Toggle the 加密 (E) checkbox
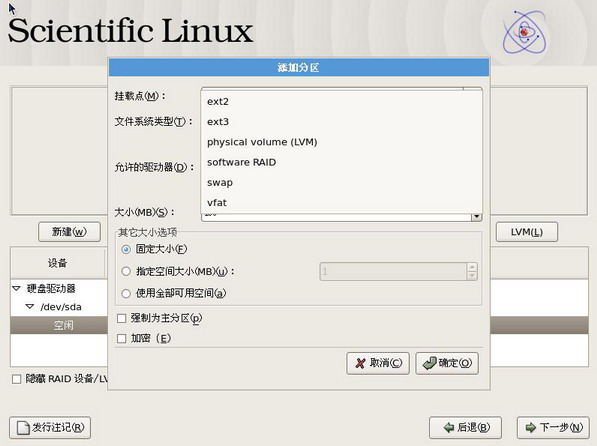The width and height of the screenshot is (597, 446). (x=121, y=338)
